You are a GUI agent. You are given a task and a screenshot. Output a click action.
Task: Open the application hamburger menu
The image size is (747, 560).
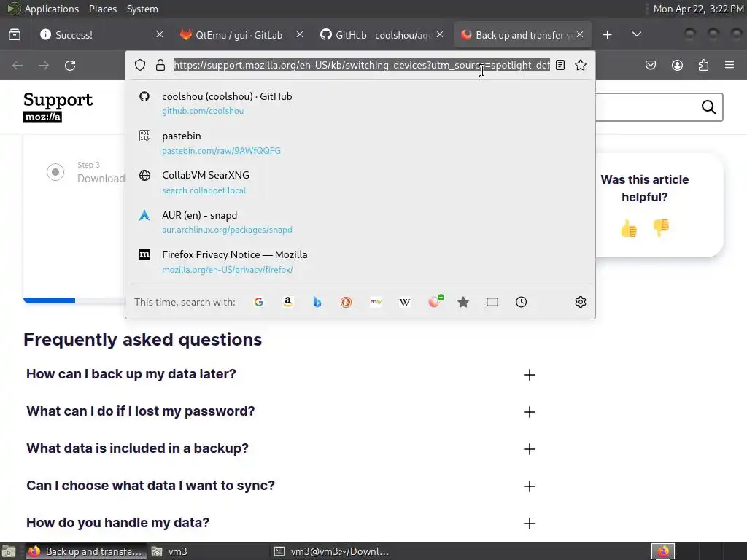point(729,65)
